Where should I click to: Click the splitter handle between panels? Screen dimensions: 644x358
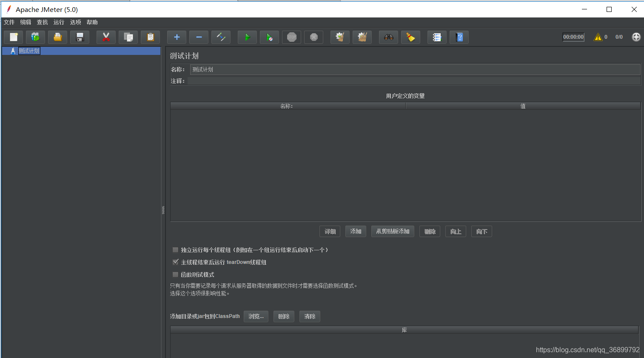click(x=163, y=210)
